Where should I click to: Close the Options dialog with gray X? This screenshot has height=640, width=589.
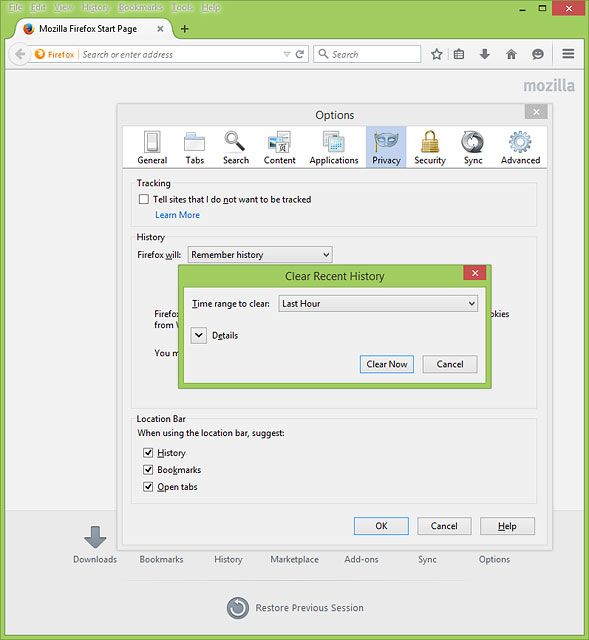(x=536, y=112)
